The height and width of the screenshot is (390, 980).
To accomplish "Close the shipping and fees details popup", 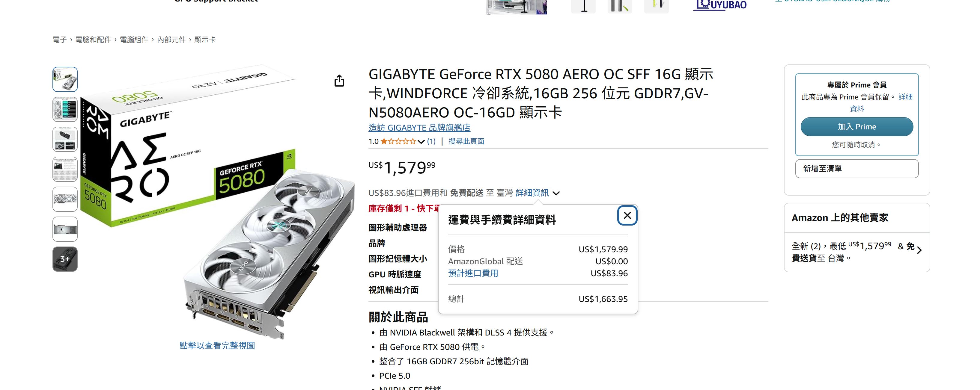I will [x=627, y=216].
